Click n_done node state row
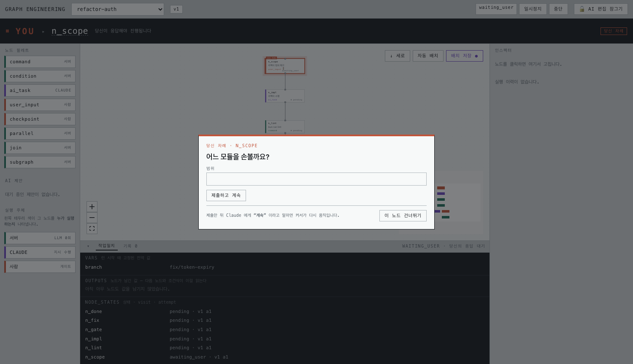Image resolution: width=633 pixels, height=364 pixels. 285,311
